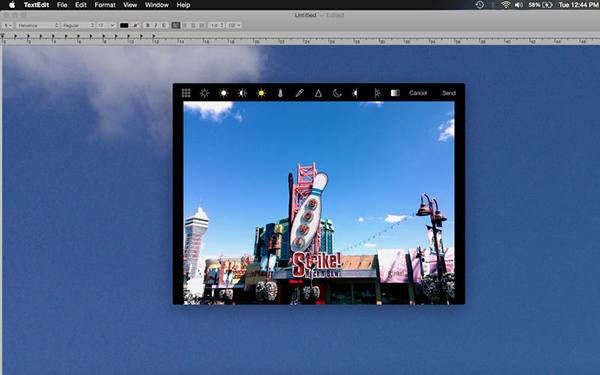Image resolution: width=600 pixels, height=375 pixels.
Task: Open the TextEdit application menu
Action: tap(36, 5)
